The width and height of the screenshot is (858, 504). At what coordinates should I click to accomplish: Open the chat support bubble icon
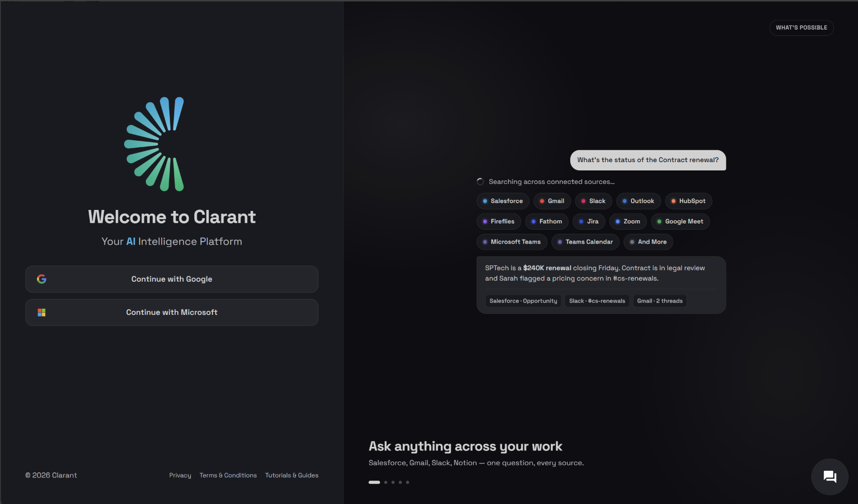point(830,477)
